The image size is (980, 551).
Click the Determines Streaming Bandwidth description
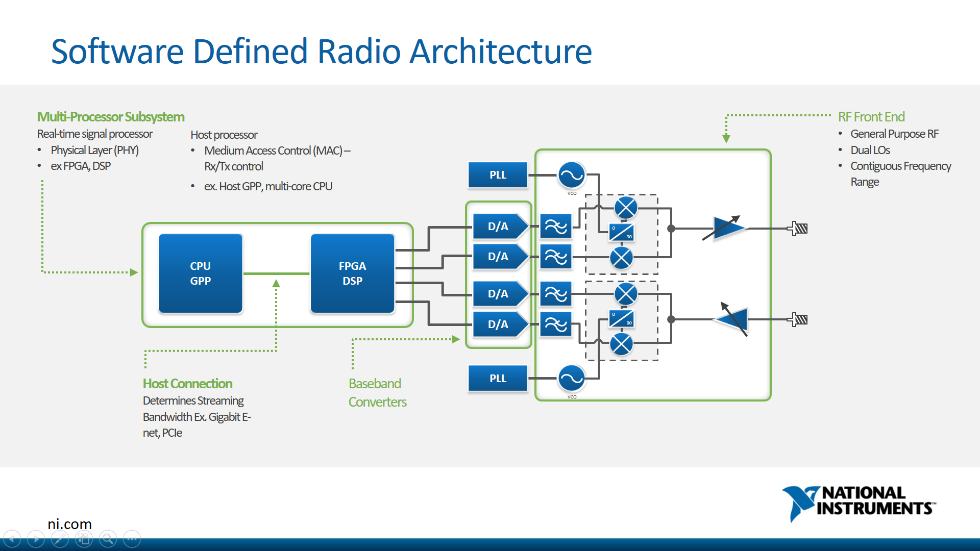click(x=197, y=417)
